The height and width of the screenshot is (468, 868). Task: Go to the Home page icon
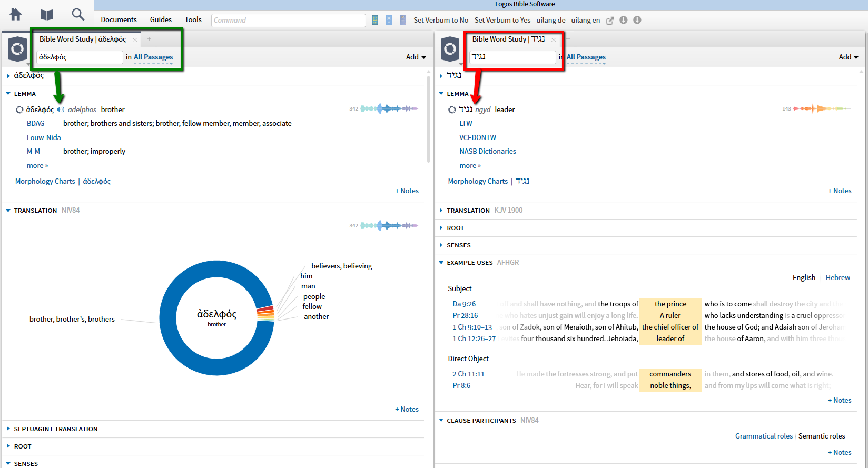click(16, 15)
